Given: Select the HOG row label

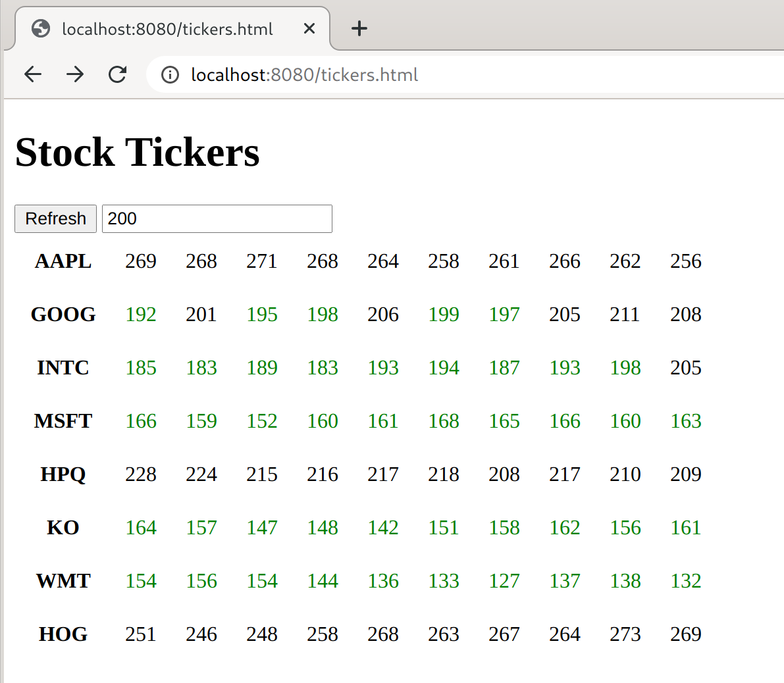Looking at the screenshot, I should click(x=63, y=634).
